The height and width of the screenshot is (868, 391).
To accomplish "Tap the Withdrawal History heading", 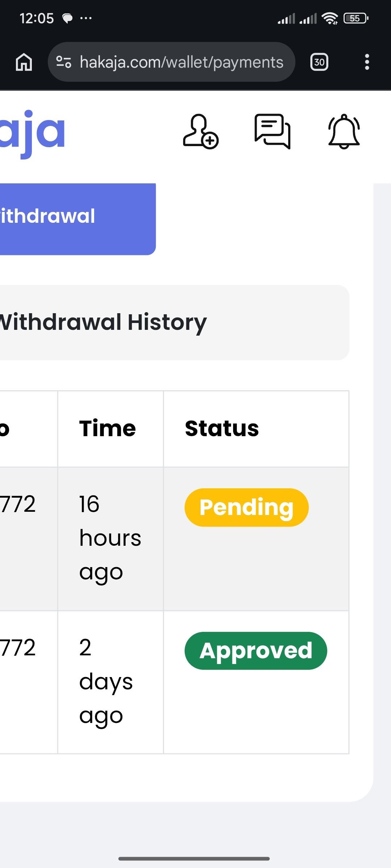I will (x=103, y=322).
